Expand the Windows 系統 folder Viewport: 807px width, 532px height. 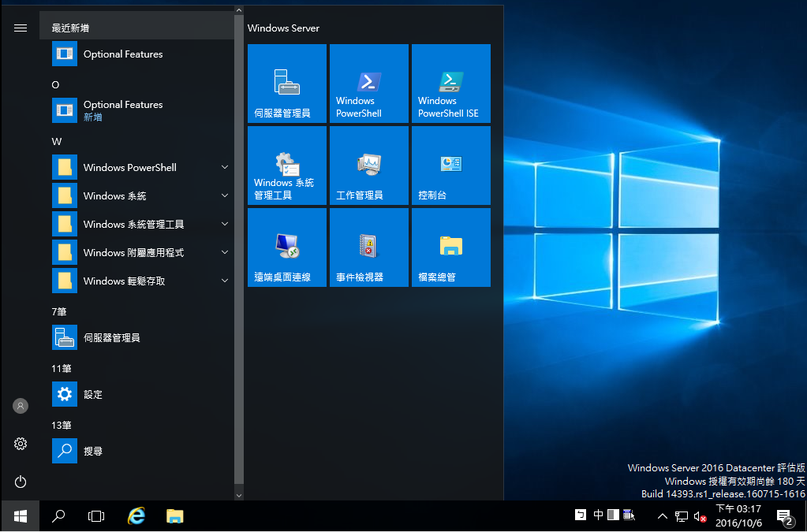pyautogui.click(x=137, y=195)
